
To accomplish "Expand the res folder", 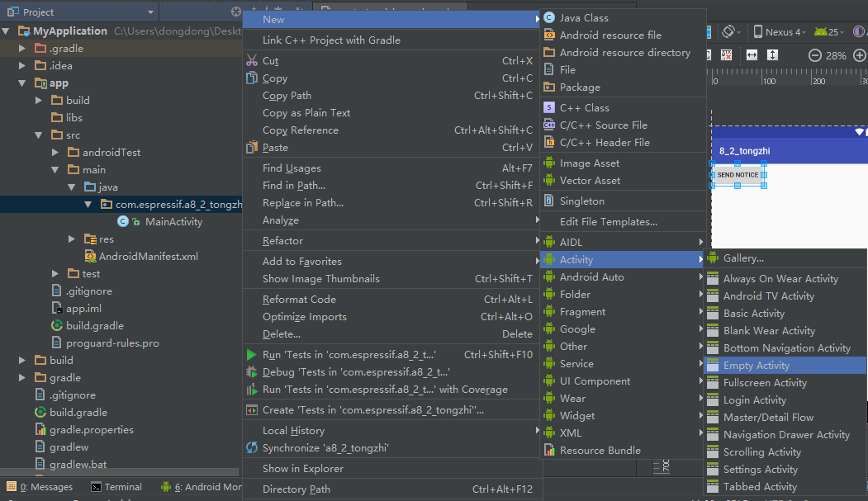I will [71, 239].
